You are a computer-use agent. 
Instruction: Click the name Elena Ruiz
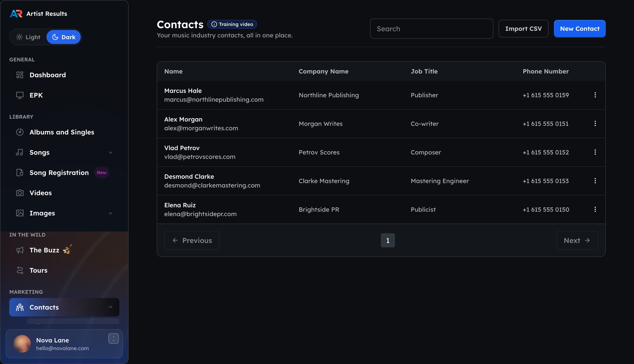coord(180,205)
